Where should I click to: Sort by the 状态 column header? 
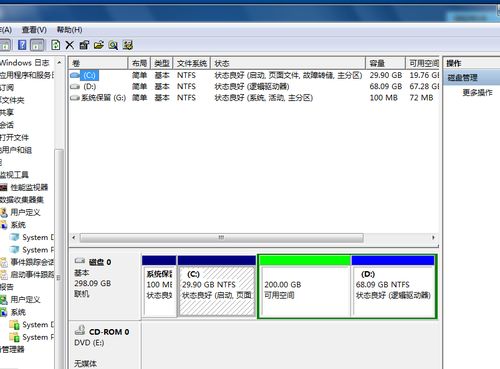[x=288, y=63]
